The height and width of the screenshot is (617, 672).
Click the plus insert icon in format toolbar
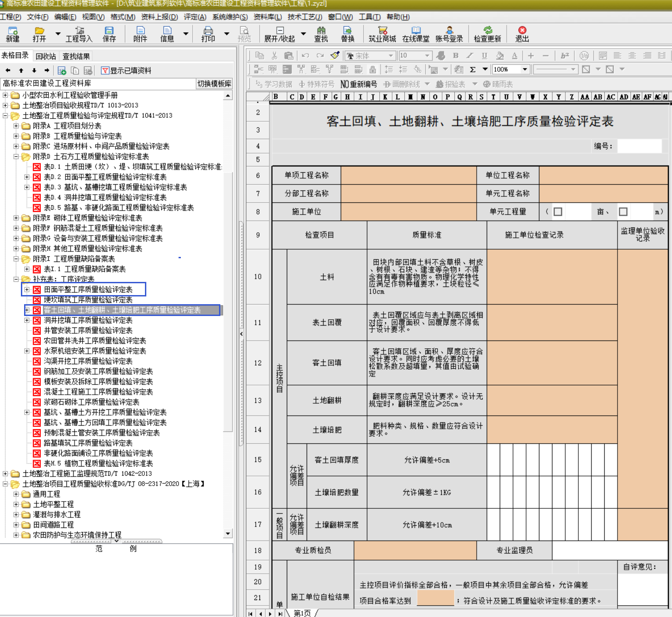click(x=531, y=55)
